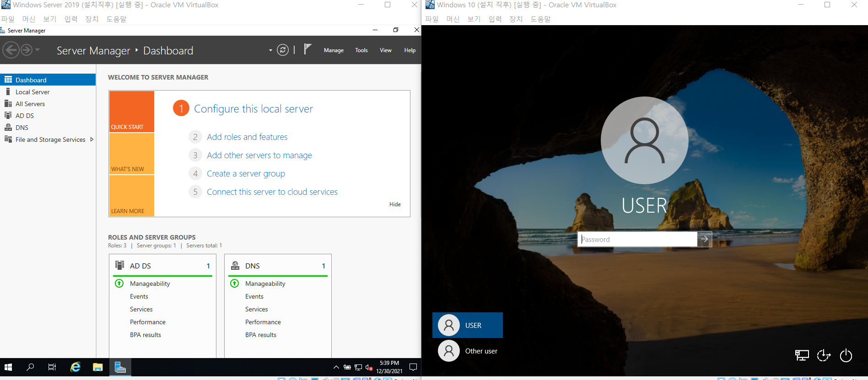
Task: Click the Password field on login screen
Action: click(x=637, y=239)
